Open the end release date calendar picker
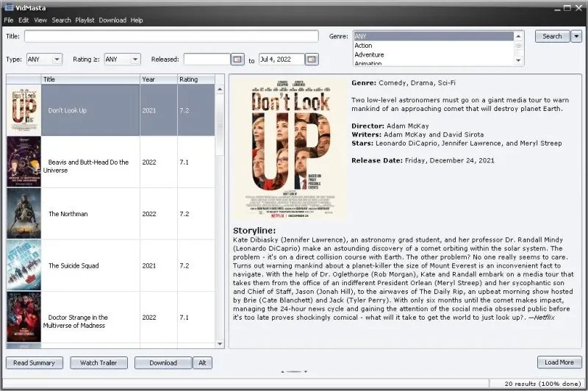This screenshot has width=588, height=391. [312, 60]
